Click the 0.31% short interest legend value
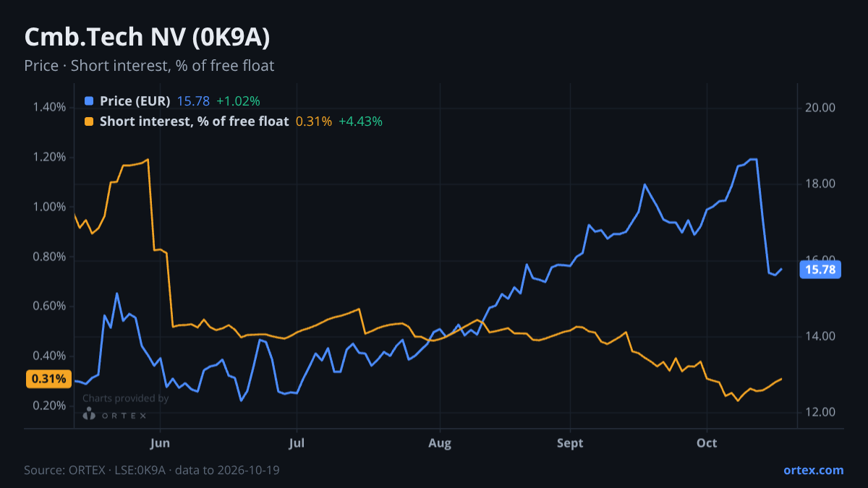The width and height of the screenshot is (868, 488). (314, 121)
